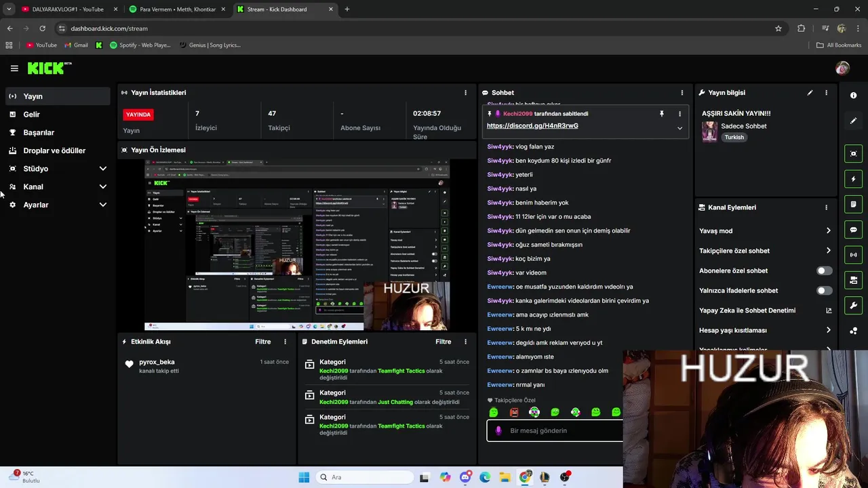Toggle the preview frame widget in right sidebar
Screen dimensions: 868x488
(853, 154)
